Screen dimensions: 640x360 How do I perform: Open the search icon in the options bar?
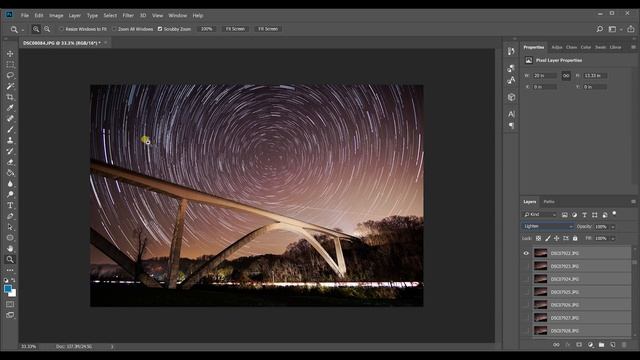point(599,29)
